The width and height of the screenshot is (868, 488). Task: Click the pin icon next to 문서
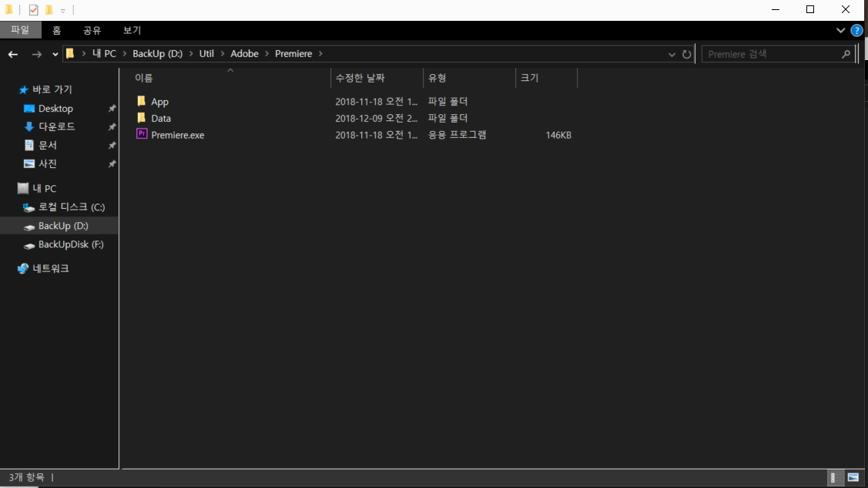[x=112, y=145]
